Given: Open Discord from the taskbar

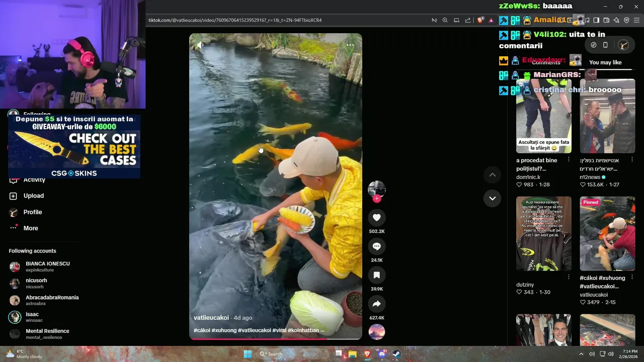Looking at the screenshot, I should click(x=382, y=354).
